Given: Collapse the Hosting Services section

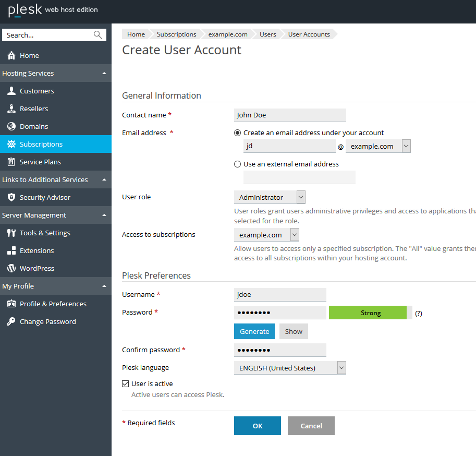Looking at the screenshot, I should tap(104, 73).
